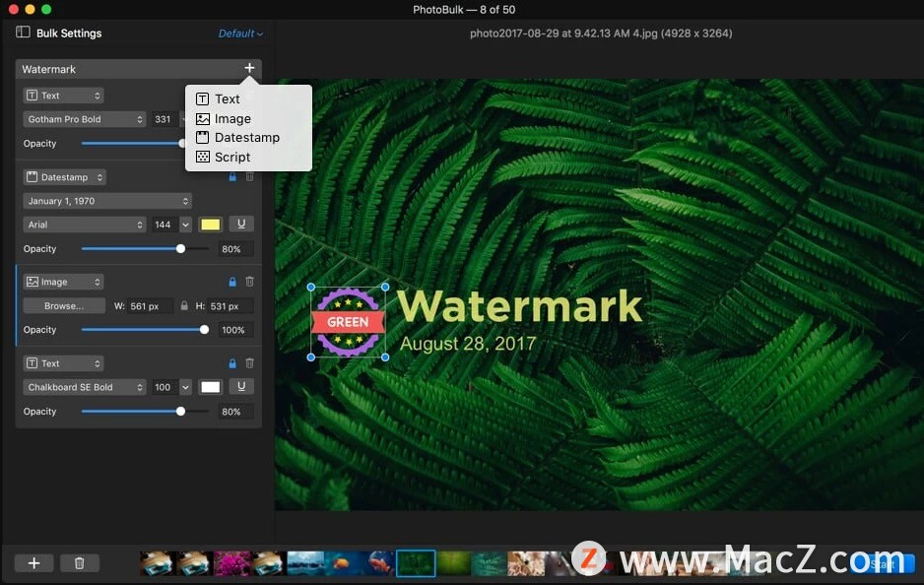The image size is (924, 585).
Task: Open the top Text watermark type dropdown
Action: tap(64, 96)
